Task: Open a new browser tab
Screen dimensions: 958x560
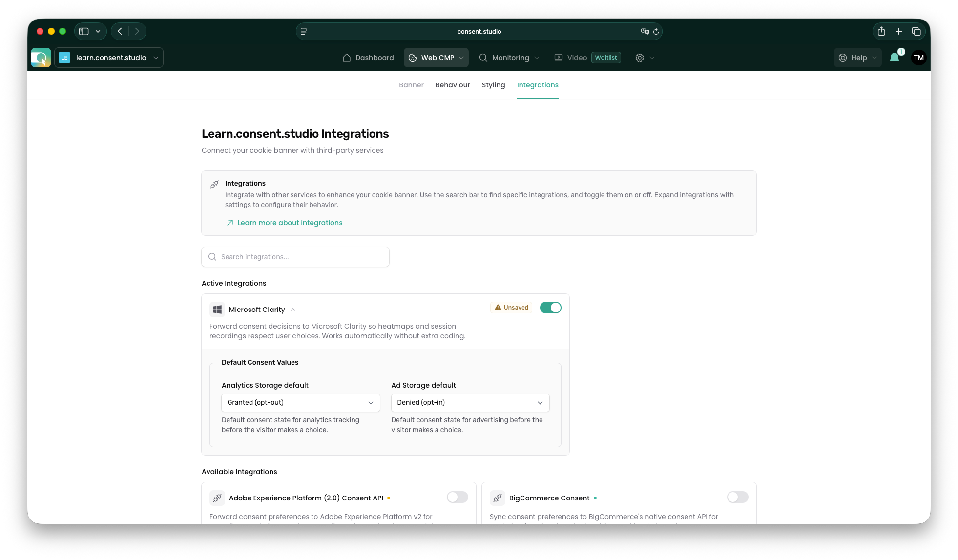Action: tap(899, 31)
